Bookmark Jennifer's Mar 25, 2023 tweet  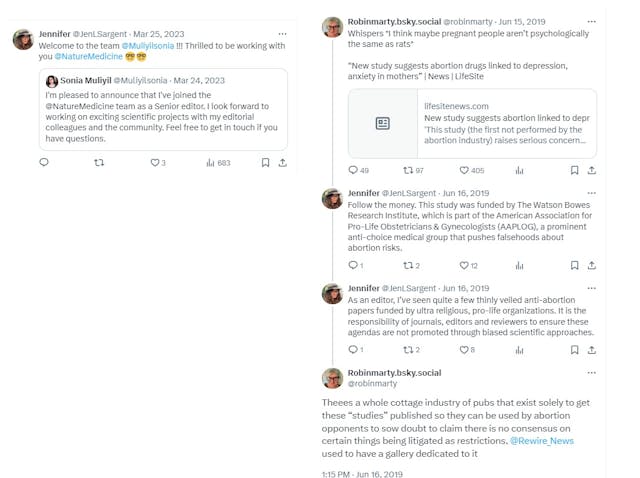(x=265, y=163)
